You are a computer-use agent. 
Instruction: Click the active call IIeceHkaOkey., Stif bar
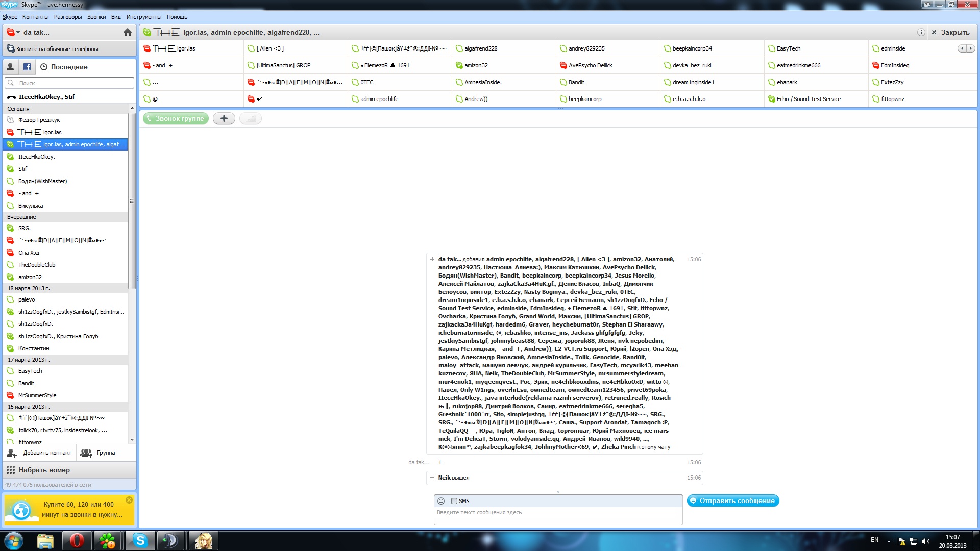click(x=69, y=97)
